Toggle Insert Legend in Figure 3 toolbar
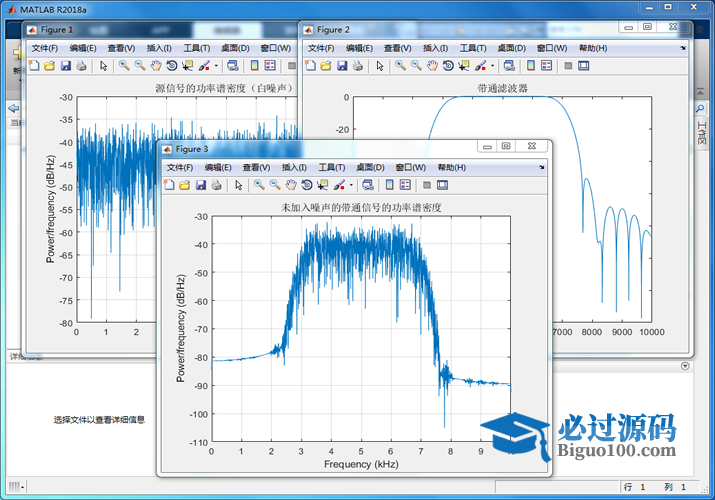Viewport: 715px width, 500px height. click(x=405, y=185)
